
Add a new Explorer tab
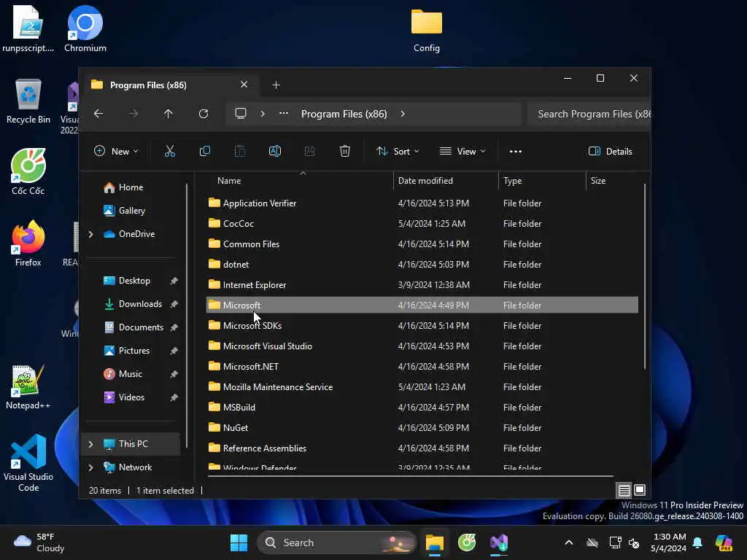(x=276, y=85)
